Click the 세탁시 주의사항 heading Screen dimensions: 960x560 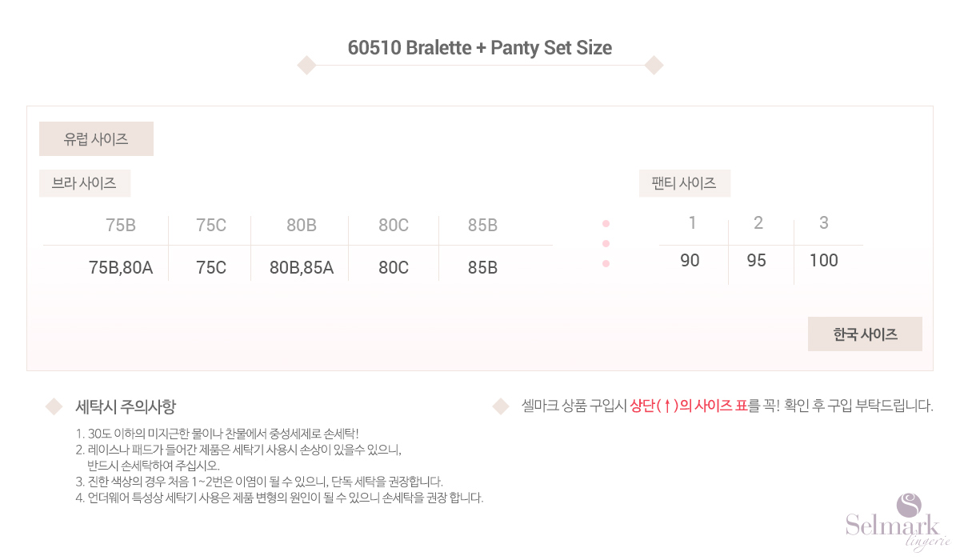tap(126, 406)
